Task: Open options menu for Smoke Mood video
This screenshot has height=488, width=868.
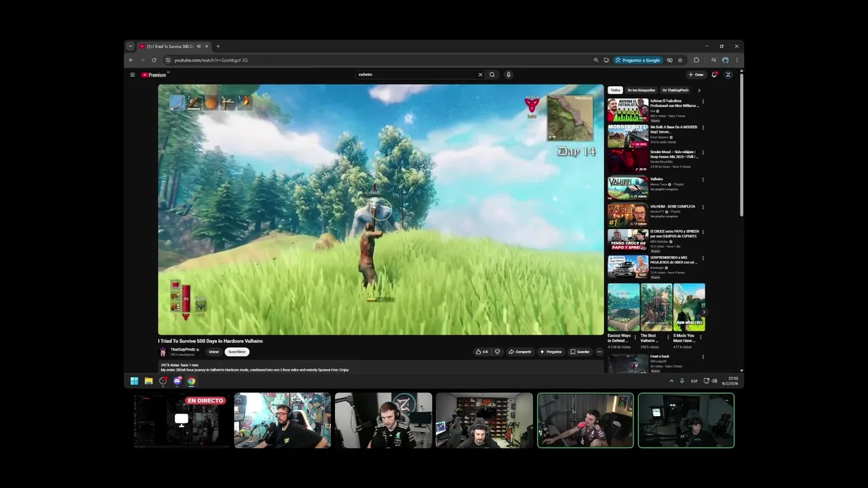Action: [703, 153]
